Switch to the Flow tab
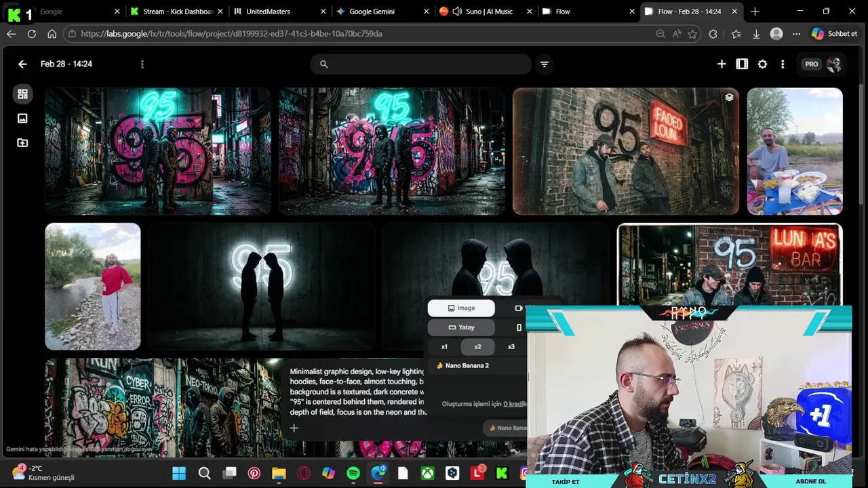 [x=563, y=12]
